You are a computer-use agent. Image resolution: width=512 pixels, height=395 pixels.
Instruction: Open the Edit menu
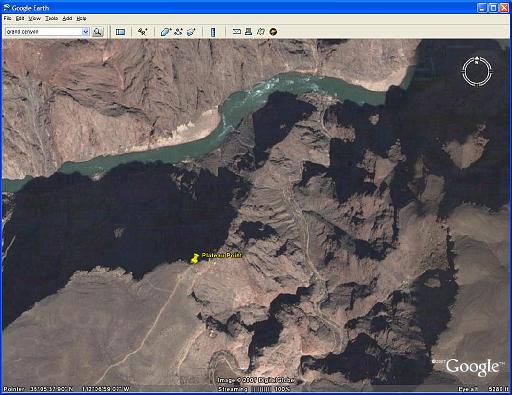click(x=20, y=18)
